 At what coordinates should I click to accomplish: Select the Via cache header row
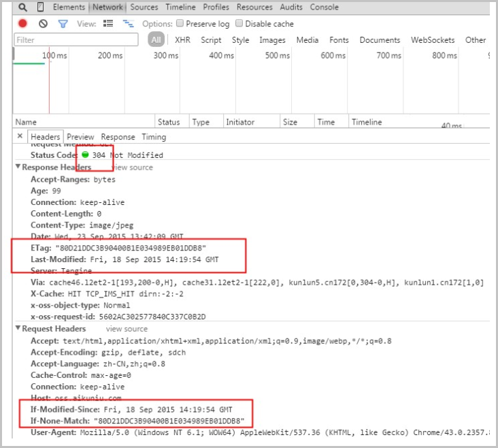tap(257, 283)
